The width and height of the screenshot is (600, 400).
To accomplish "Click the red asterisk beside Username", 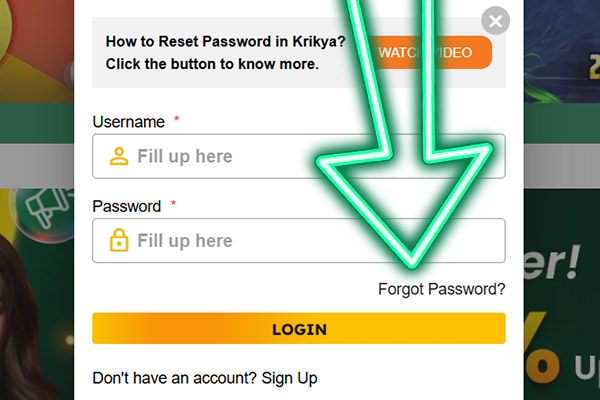I will pos(177,120).
